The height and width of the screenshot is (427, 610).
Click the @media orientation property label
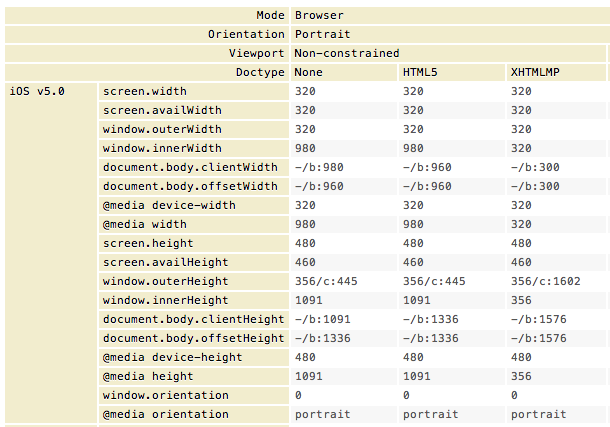165,414
